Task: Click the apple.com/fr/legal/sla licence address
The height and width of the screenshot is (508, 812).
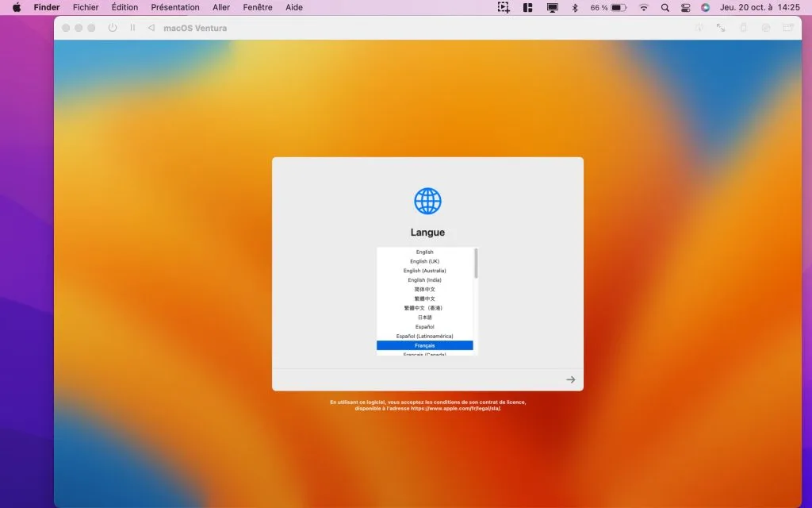Action: tap(456, 409)
